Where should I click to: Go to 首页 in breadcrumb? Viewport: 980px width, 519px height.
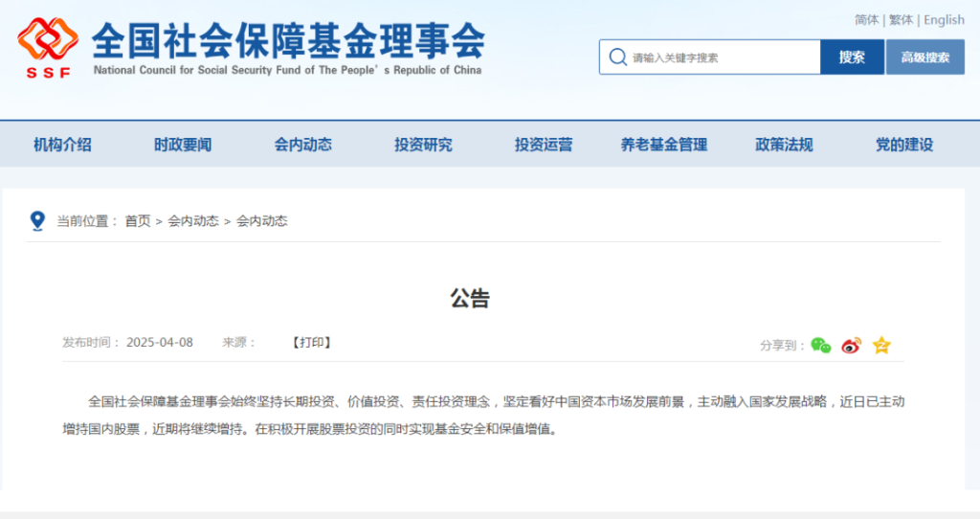138,221
